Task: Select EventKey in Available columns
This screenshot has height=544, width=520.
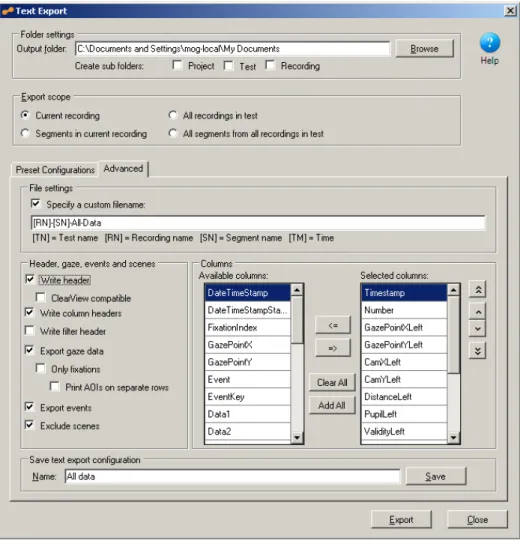Action: coord(248,397)
